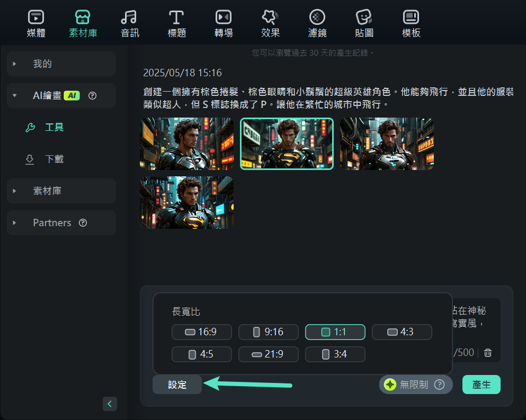Open the 模板 templates tab
The width and height of the screenshot is (526, 420).
tap(411, 23)
